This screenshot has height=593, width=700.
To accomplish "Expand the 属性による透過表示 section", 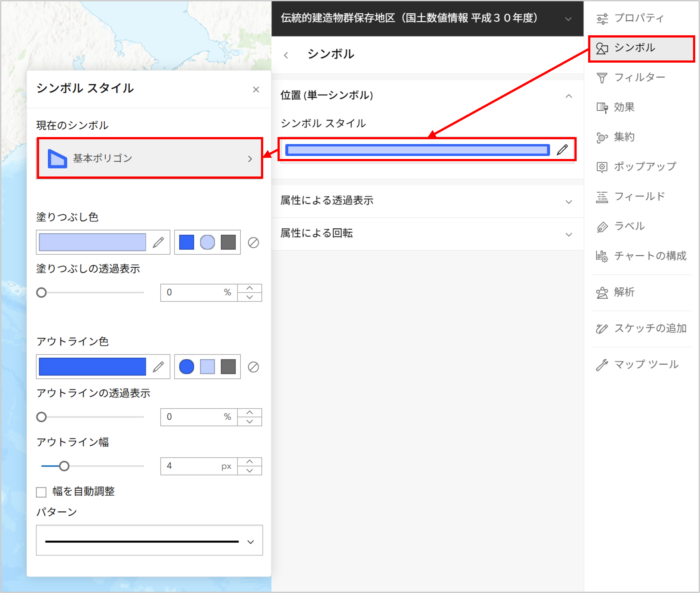I will coord(568,201).
